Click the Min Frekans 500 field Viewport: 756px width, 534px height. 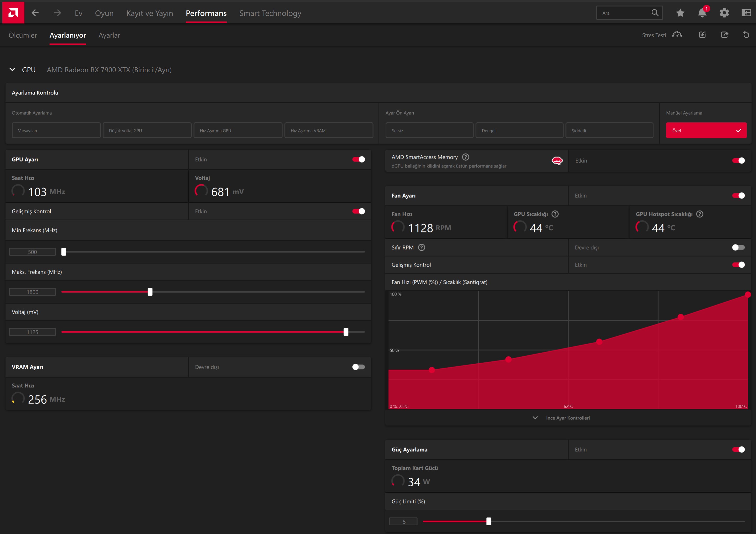coord(32,252)
